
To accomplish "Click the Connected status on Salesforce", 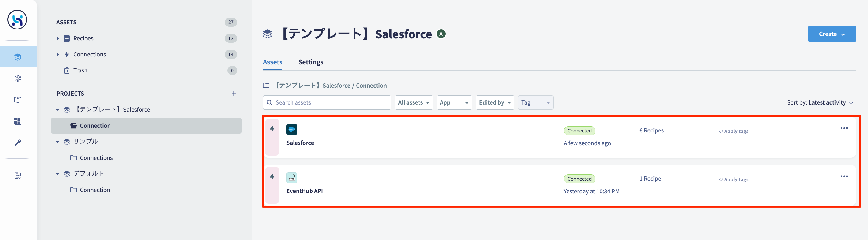I will (579, 131).
